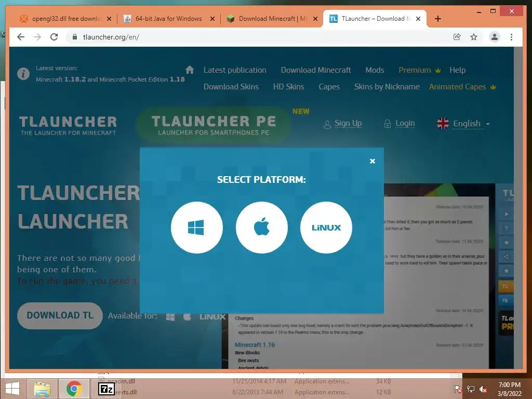Choose the Linux platform circle icon
Image resolution: width=532 pixels, height=399 pixels.
point(326,228)
